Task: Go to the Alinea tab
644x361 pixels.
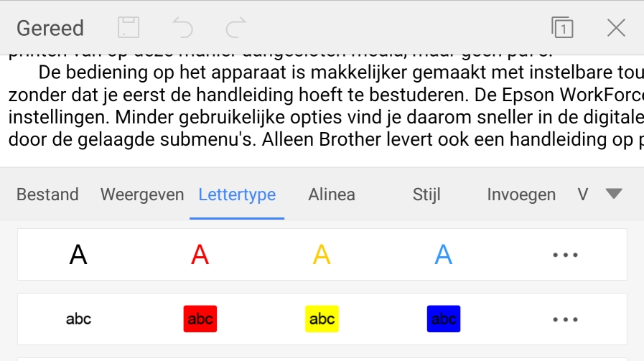Action: [332, 194]
